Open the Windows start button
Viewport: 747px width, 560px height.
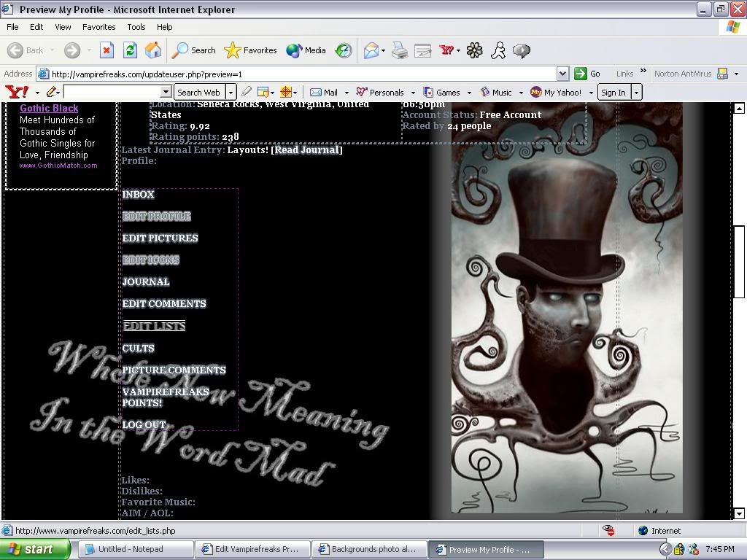(35, 549)
